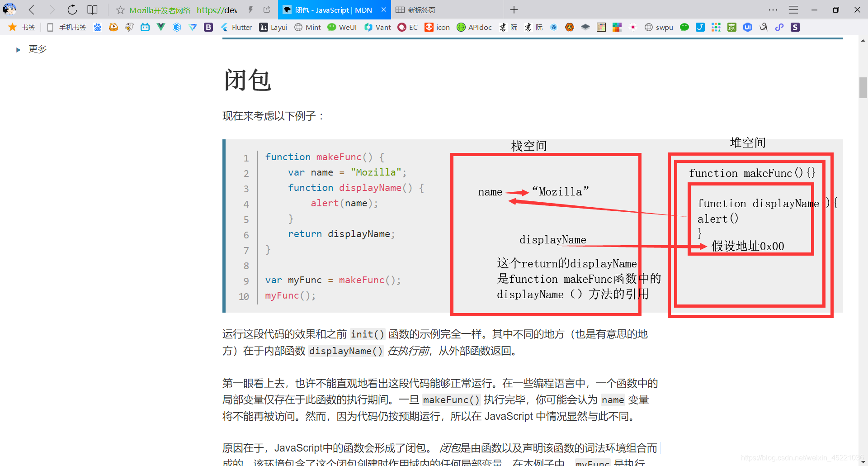Open the Bootstrap purple B bookmark
This screenshot has width=868, height=466.
pos(208,27)
